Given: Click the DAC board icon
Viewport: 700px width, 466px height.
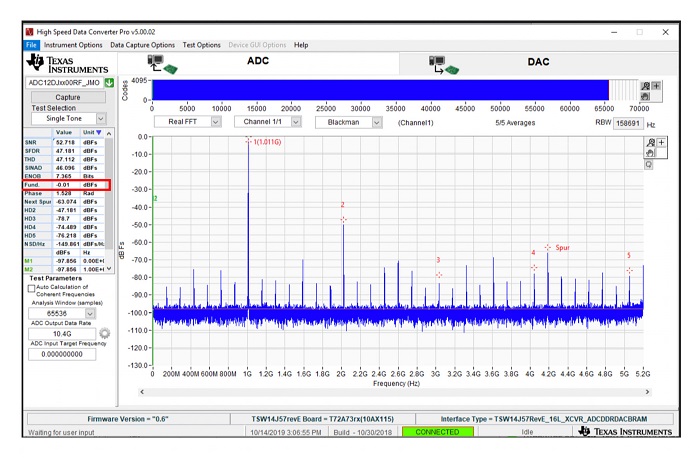Looking at the screenshot, I should click(x=443, y=65).
